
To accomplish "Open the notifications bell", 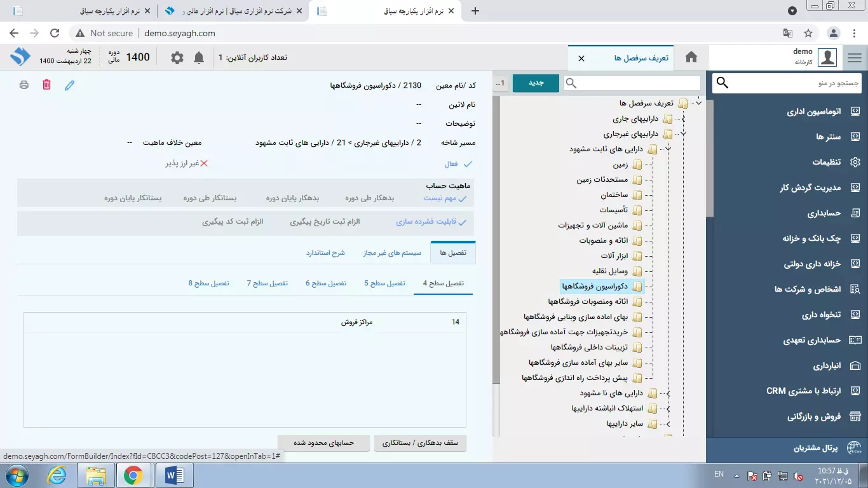I will click(199, 58).
